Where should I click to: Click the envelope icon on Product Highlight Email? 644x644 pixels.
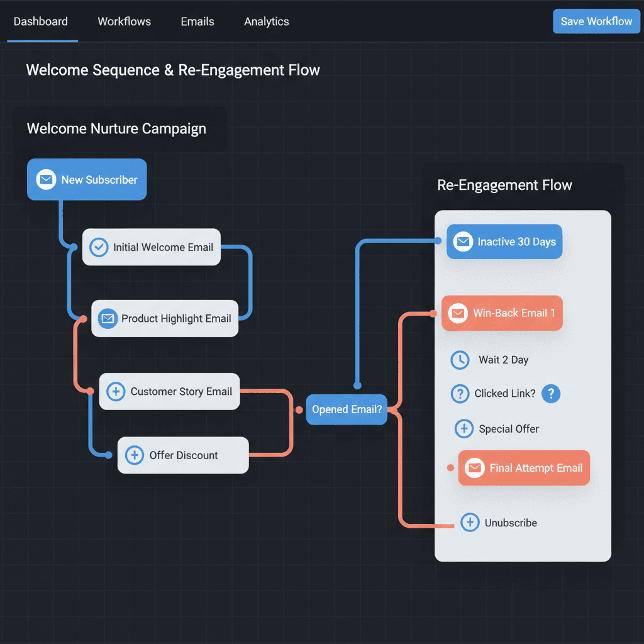click(x=108, y=319)
